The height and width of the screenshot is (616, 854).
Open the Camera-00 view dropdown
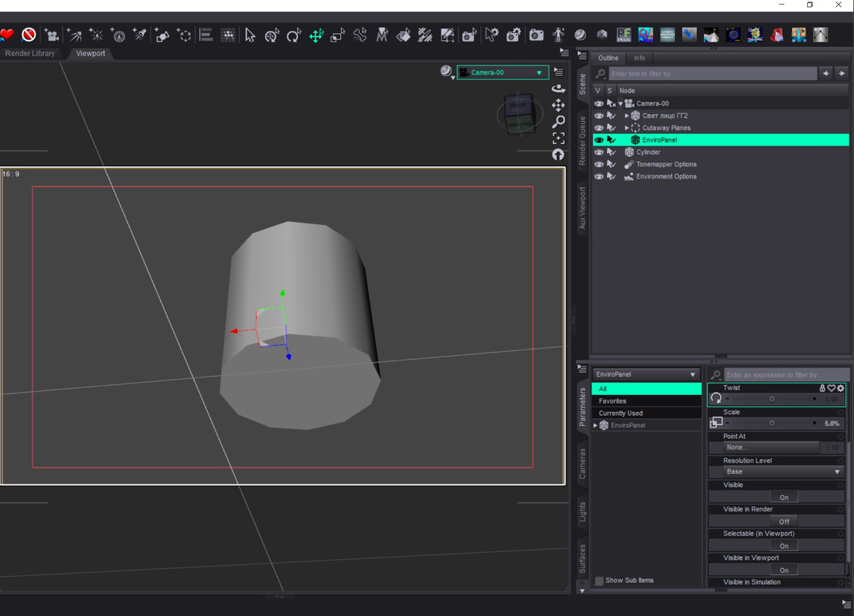click(502, 72)
